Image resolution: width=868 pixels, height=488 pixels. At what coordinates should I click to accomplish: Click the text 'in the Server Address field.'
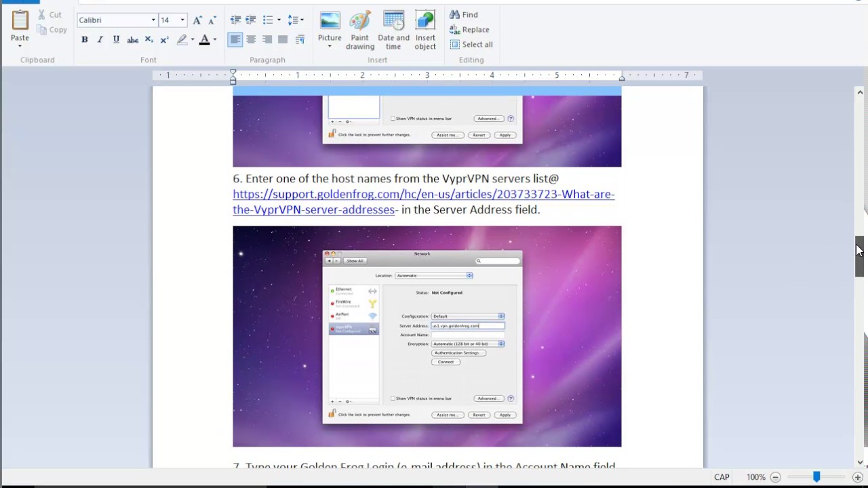471,209
